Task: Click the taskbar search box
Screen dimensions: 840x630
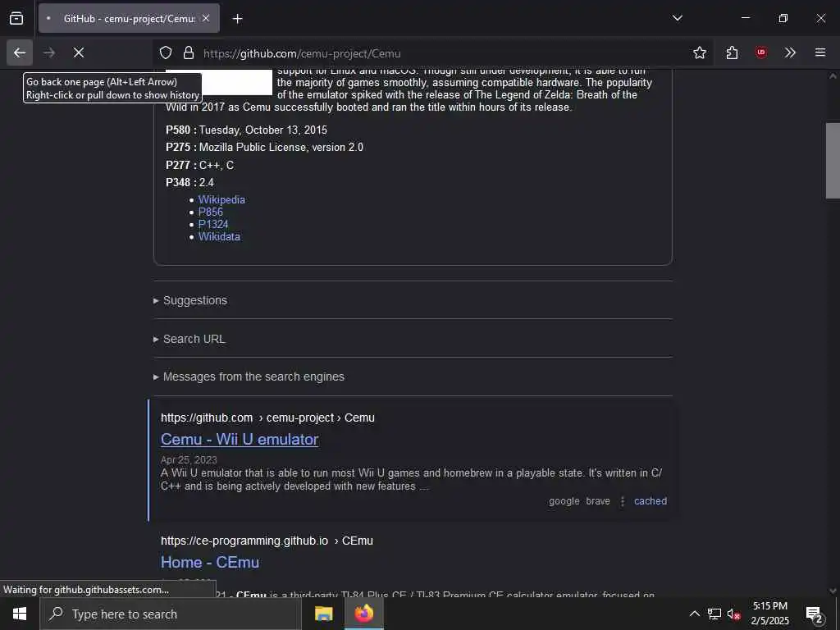Action: point(171,614)
